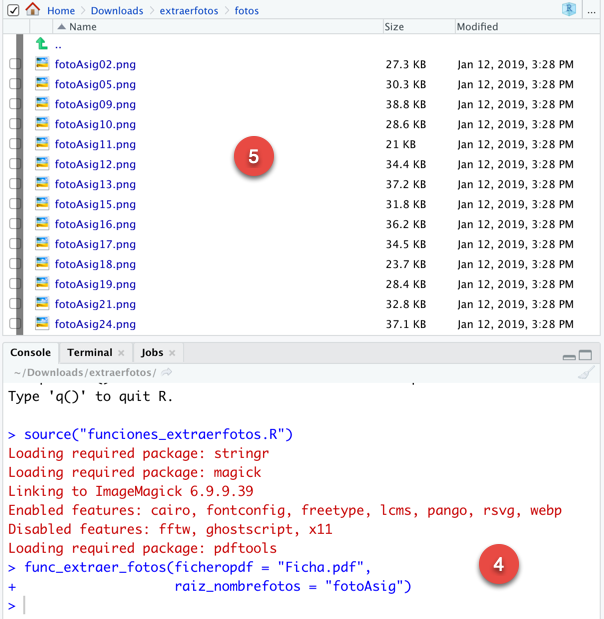Click the image icon of fotoAsig10.png

(42, 124)
